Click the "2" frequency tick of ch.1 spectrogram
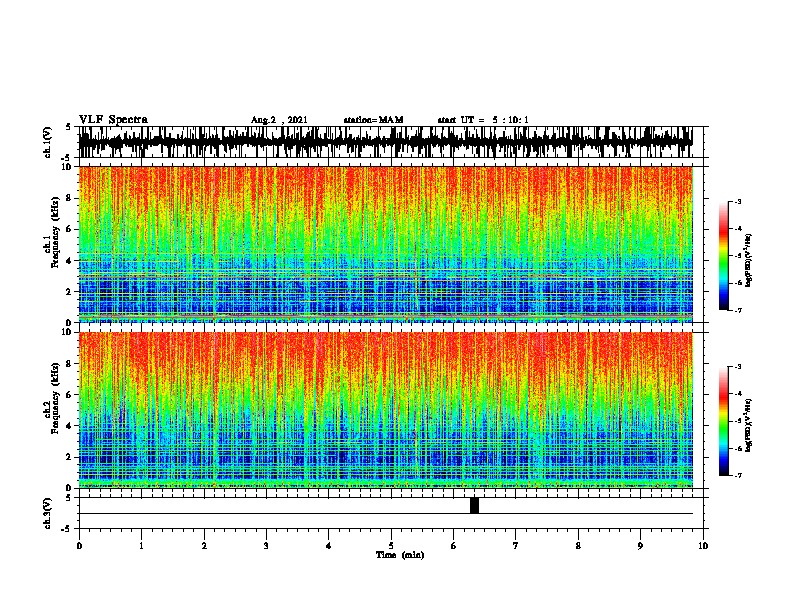 click(x=71, y=291)
